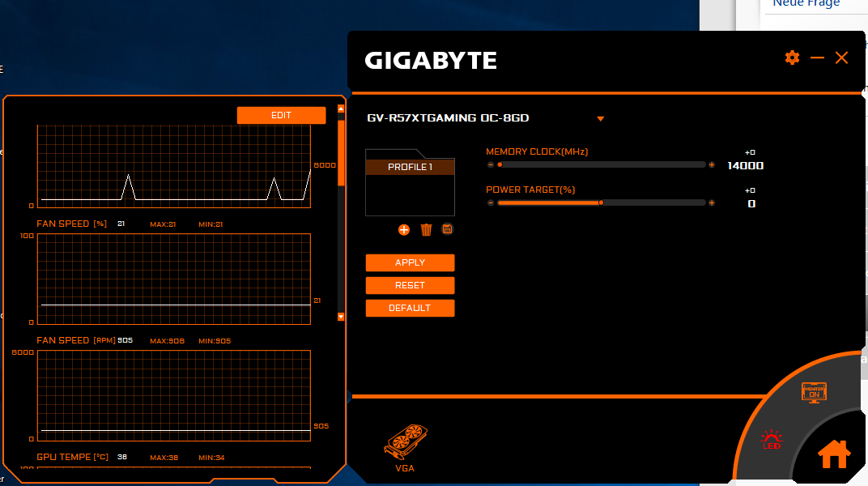Click the fan speed percent graph
The height and width of the screenshot is (486, 868).
point(174,279)
